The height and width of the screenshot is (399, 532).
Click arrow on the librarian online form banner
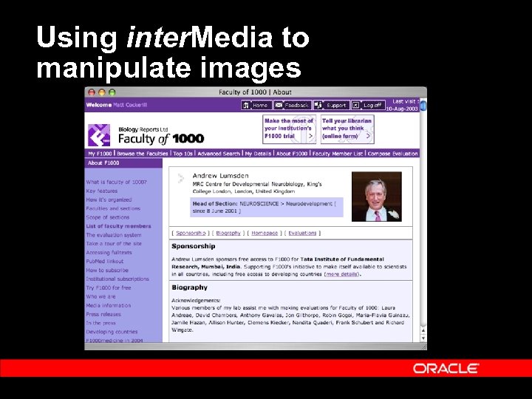(369, 136)
